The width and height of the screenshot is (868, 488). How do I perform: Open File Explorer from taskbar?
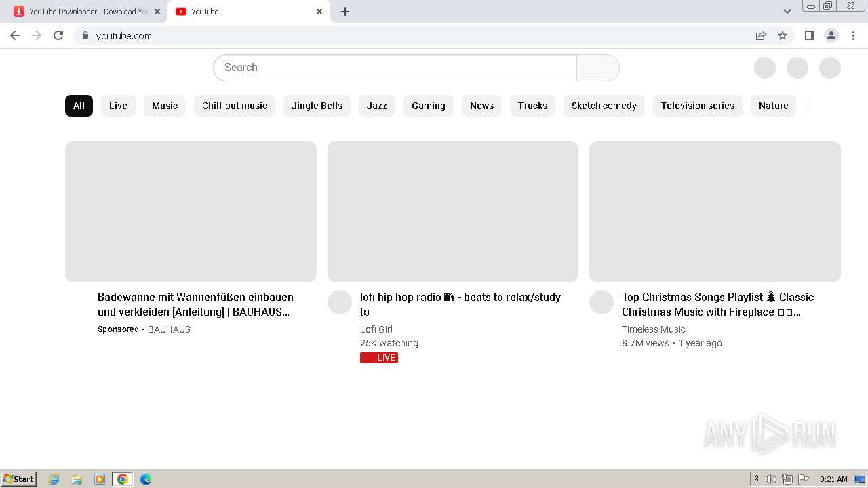[x=77, y=479]
